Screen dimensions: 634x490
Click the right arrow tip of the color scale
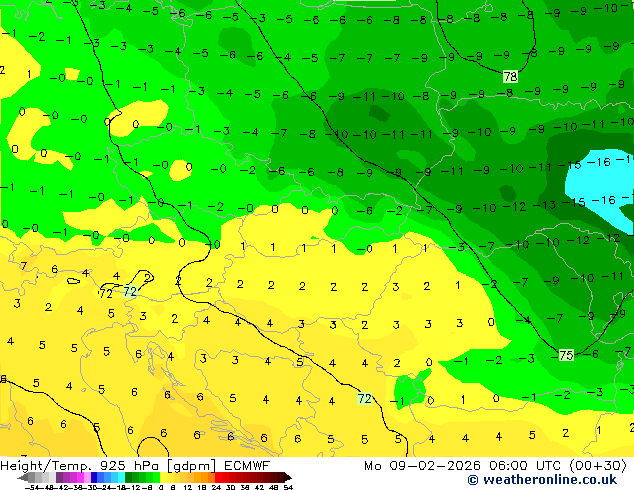pyautogui.click(x=290, y=478)
